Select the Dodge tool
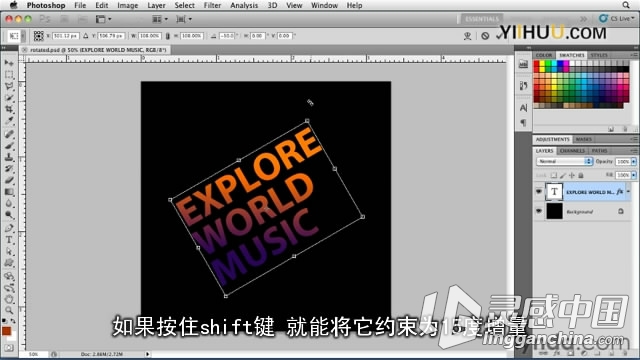Viewport: 640px width, 360px height. tap(9, 215)
